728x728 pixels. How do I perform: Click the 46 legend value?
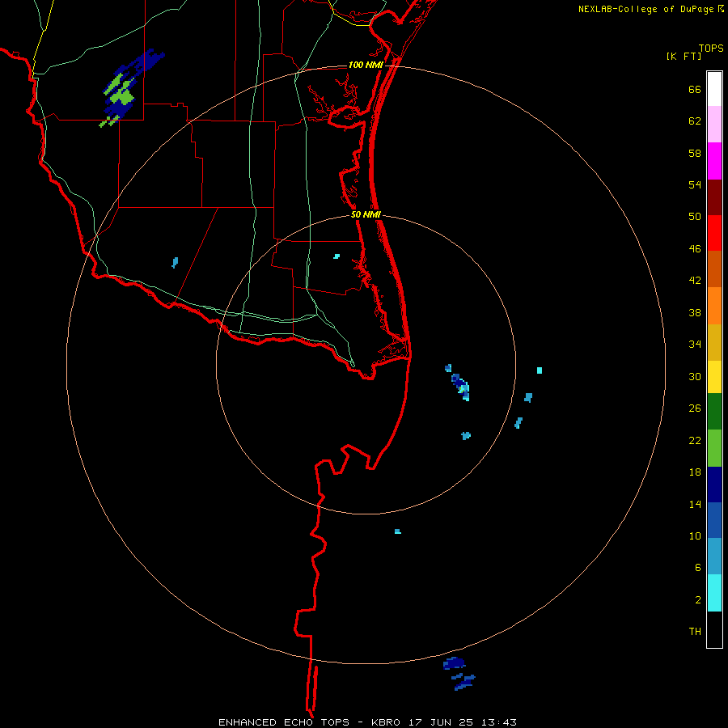point(695,249)
